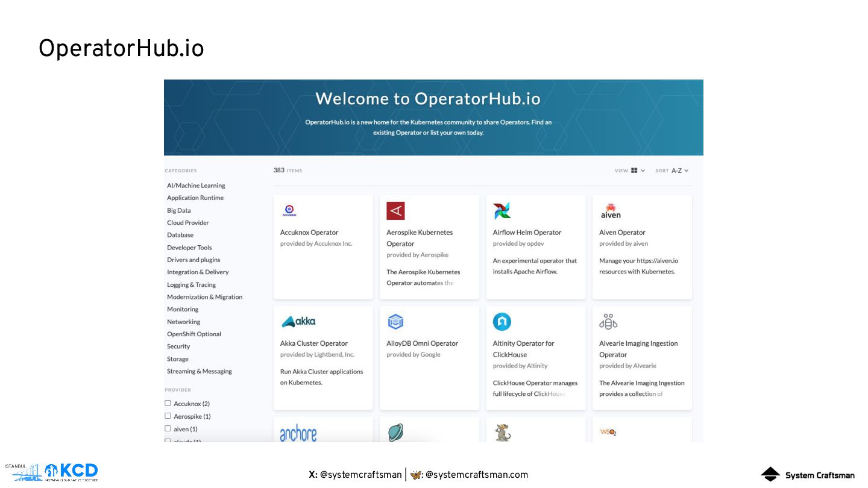
Task: Open the Aerospike Kubernetes Operator title
Action: [420, 238]
